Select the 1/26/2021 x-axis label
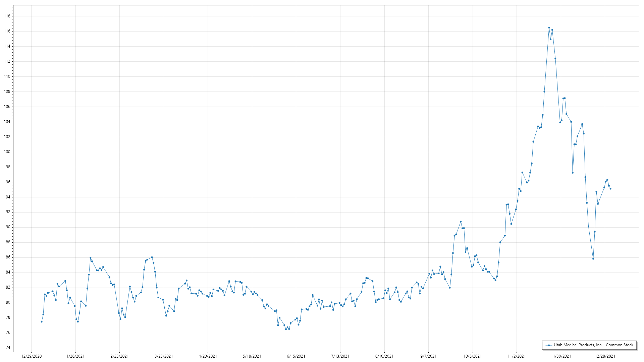 click(75, 356)
